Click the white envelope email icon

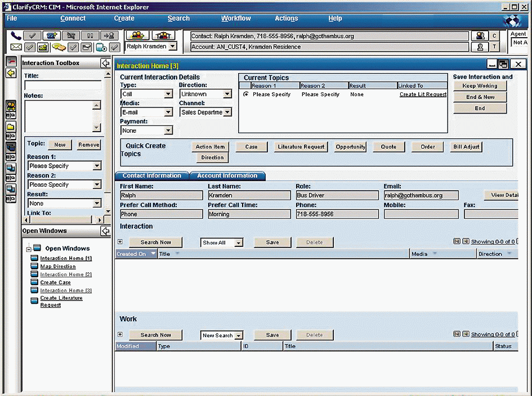(16, 47)
